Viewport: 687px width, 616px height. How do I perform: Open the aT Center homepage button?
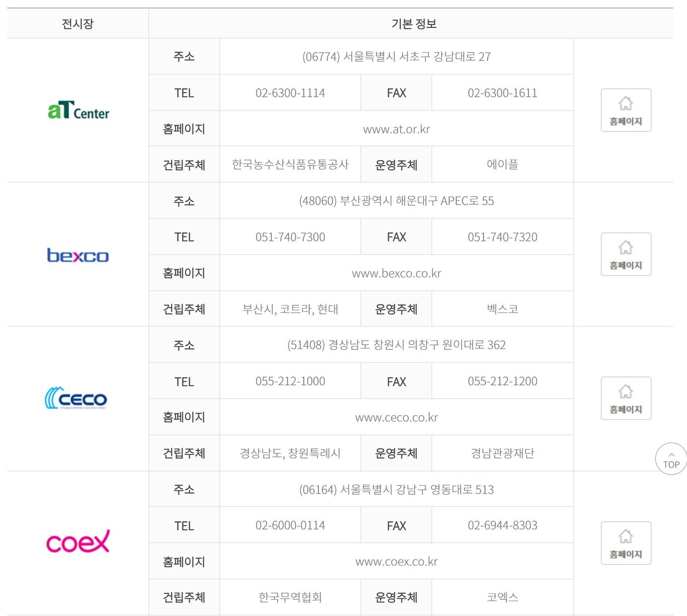tap(626, 110)
